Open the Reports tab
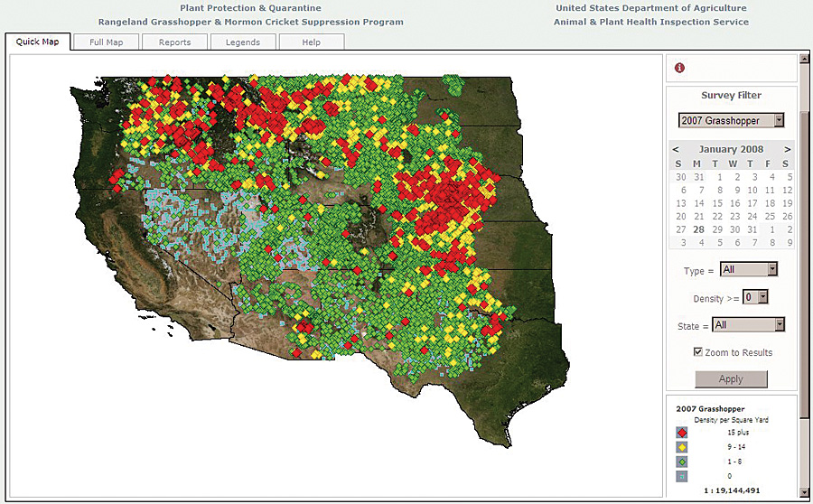Image resolution: width=813 pixels, height=504 pixels. pos(174,42)
